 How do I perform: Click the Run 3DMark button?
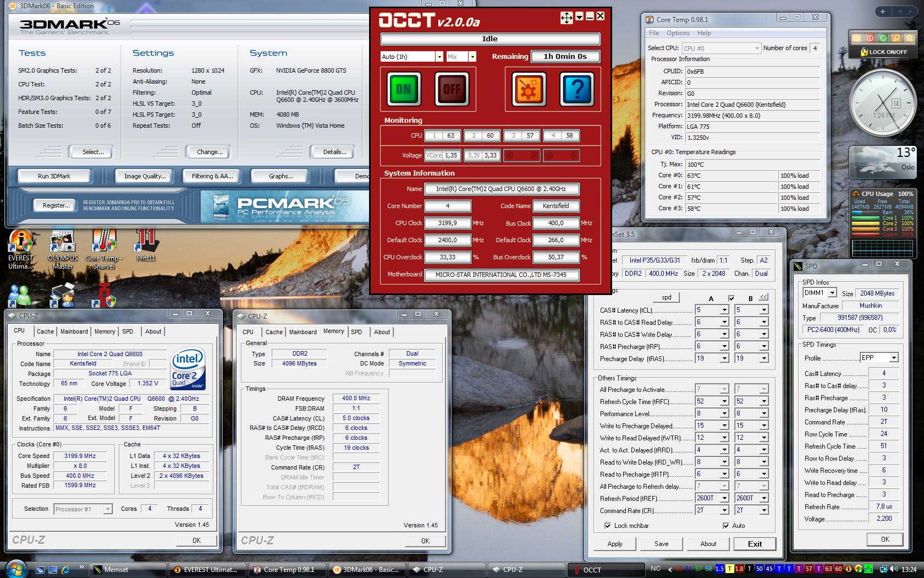coord(54,176)
